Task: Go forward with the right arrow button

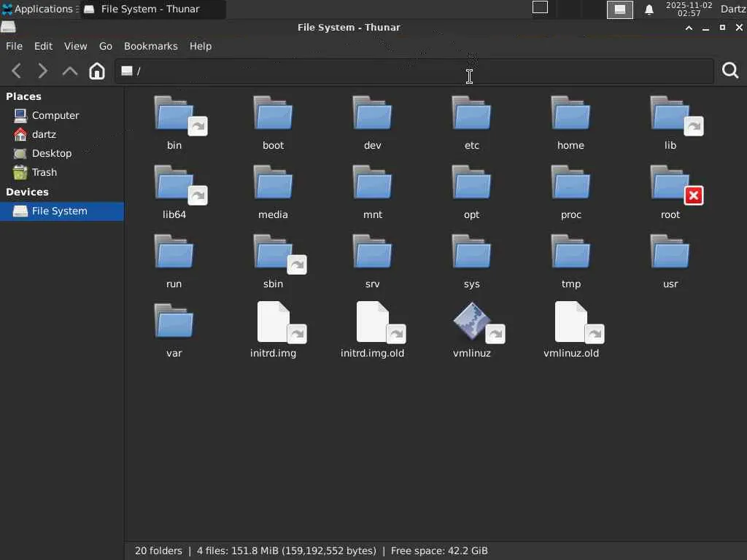Action: coord(43,71)
